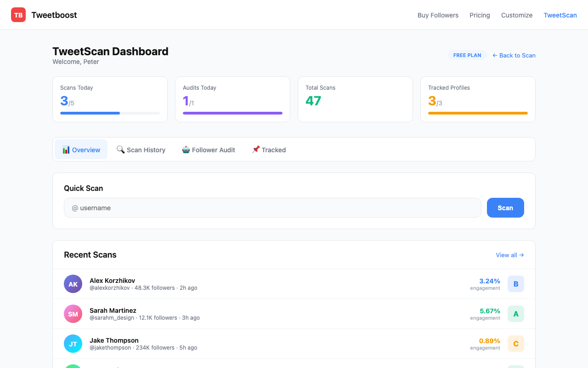Screen dimensions: 588x368
Task: Click the Tweetboost brand name
Action: tap(54, 15)
